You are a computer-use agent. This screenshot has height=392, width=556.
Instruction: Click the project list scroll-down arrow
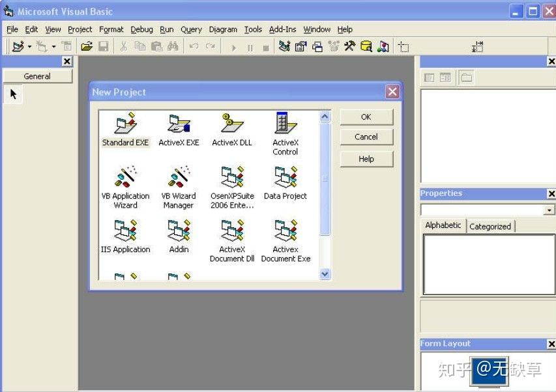[x=325, y=273]
